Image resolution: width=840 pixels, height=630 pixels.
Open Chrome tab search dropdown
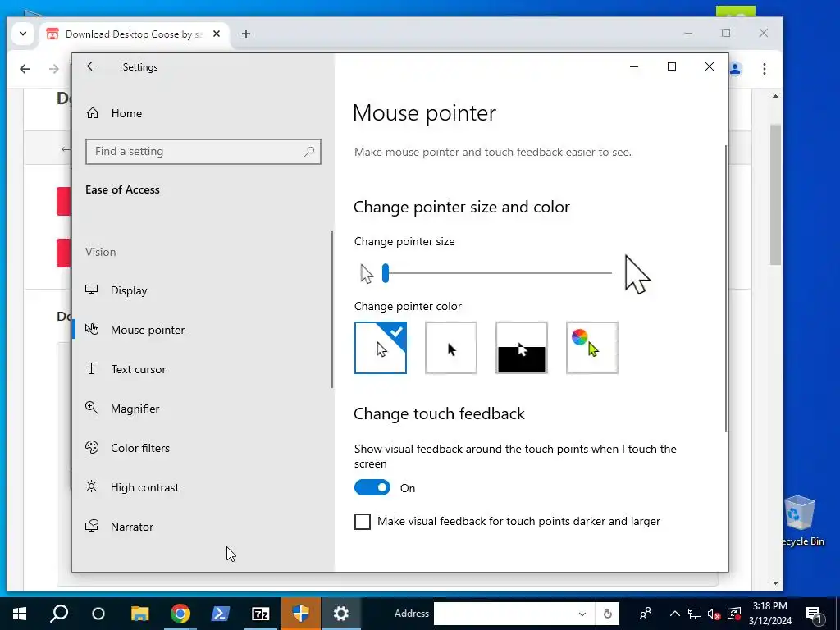click(23, 34)
